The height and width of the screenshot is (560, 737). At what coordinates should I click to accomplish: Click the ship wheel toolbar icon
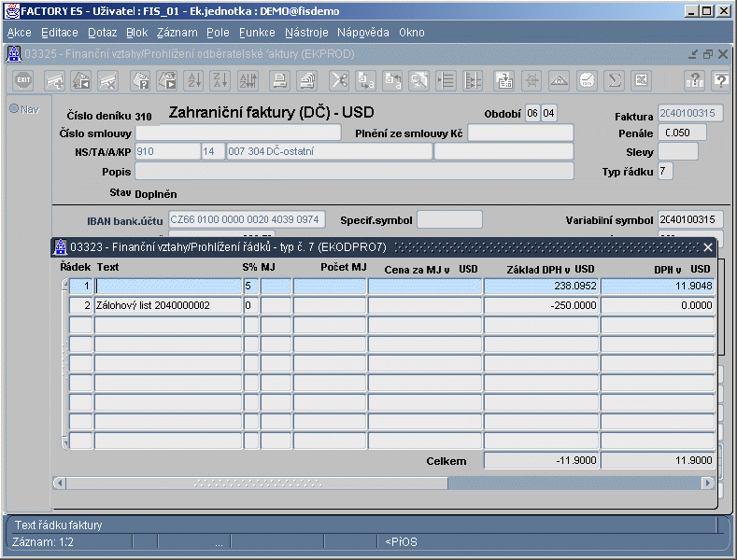pos(531,80)
